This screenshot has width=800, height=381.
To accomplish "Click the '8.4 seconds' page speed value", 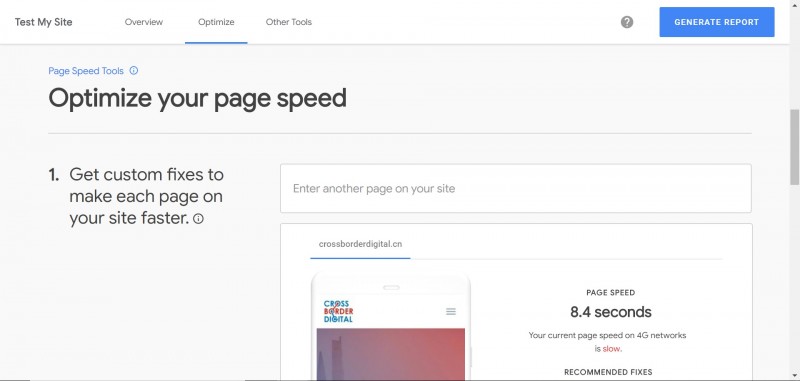I will 611,312.
